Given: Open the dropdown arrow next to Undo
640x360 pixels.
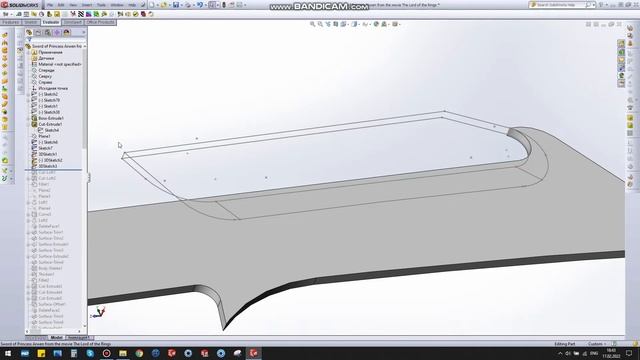Looking at the screenshot, I should [205, 5].
